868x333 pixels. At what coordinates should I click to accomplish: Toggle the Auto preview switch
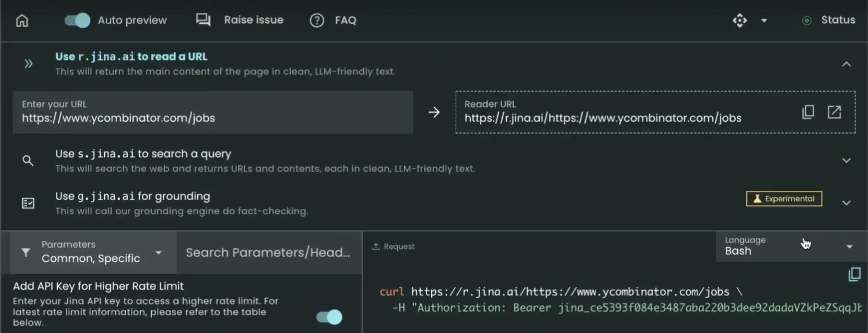(x=77, y=20)
